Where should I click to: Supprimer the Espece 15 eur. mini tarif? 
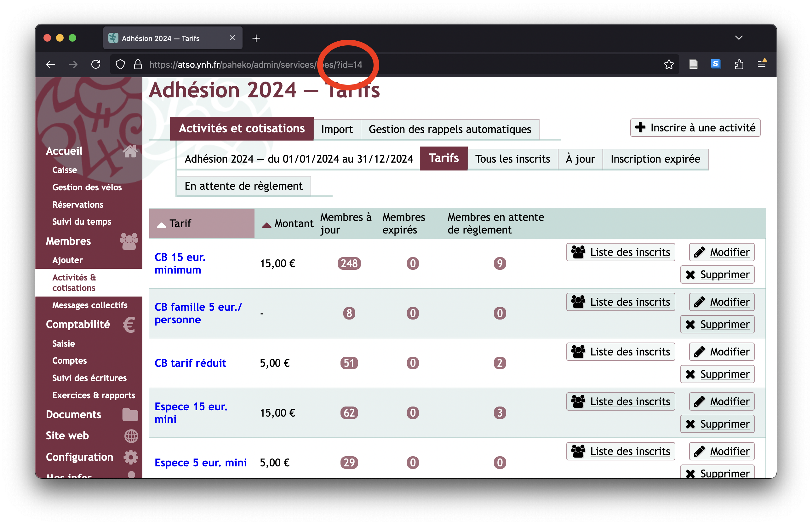tap(717, 424)
